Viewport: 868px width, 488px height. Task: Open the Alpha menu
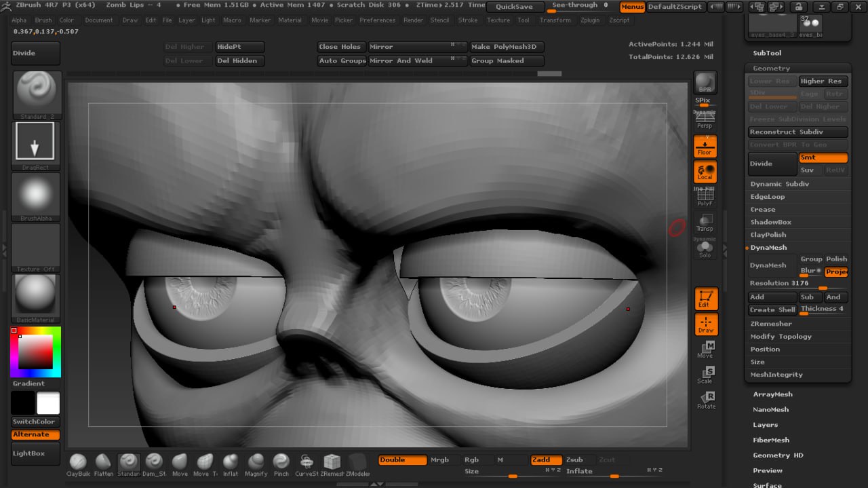pyautogui.click(x=19, y=20)
